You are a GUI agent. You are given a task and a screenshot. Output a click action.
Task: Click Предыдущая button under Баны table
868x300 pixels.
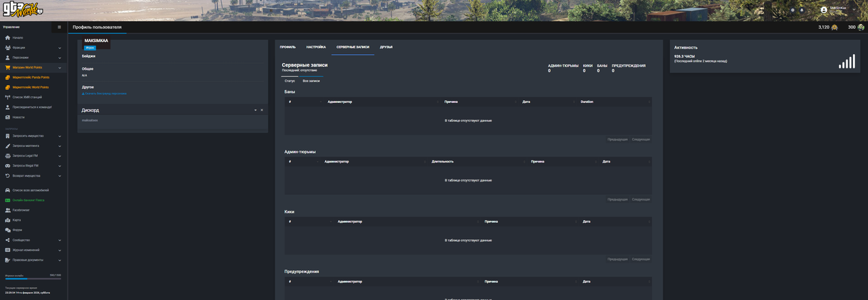pyautogui.click(x=618, y=140)
